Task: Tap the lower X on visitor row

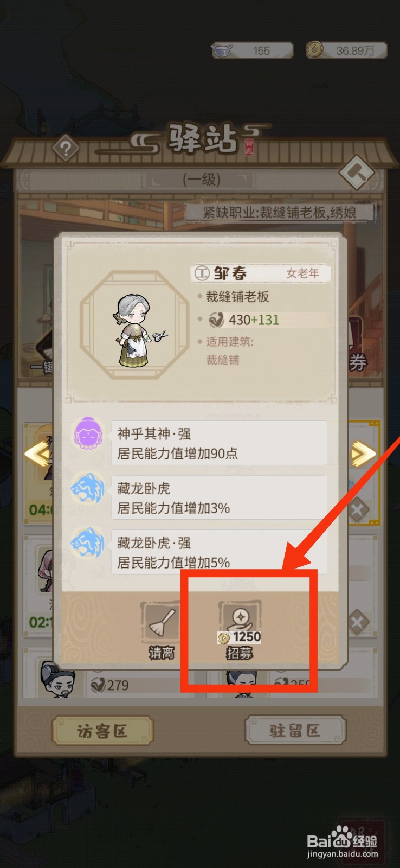Action: 357,623
